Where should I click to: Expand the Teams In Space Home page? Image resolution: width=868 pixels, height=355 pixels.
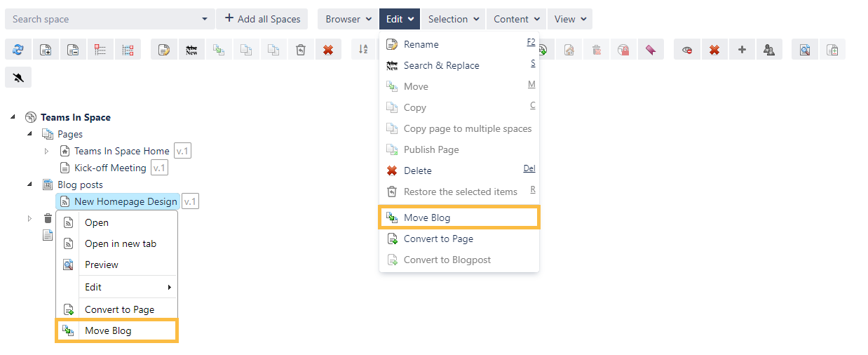(x=47, y=151)
